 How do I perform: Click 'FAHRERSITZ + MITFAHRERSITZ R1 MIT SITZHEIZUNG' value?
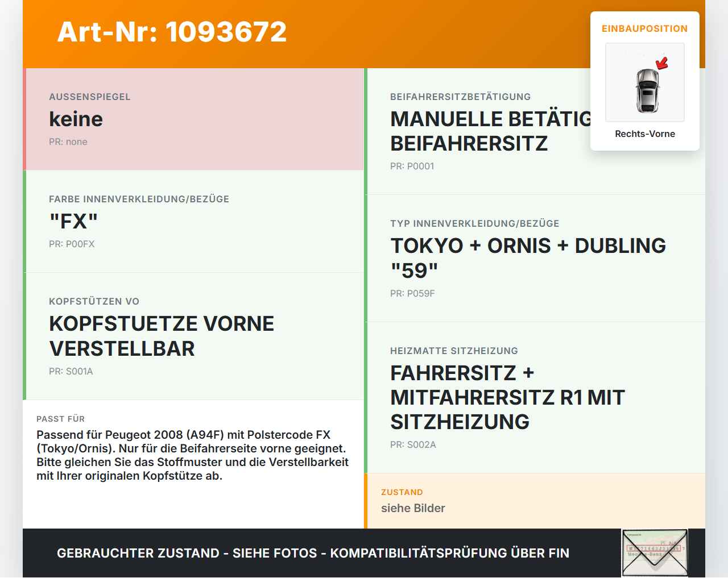point(508,397)
